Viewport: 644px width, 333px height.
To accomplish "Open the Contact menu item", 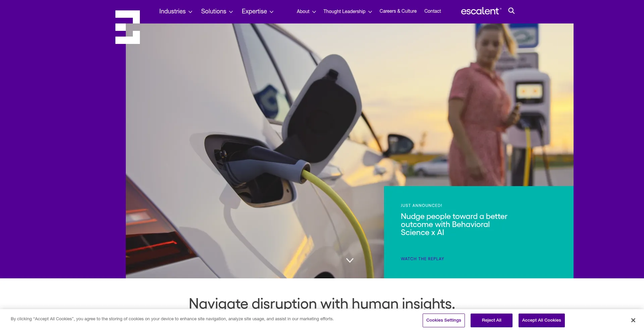I will tap(432, 11).
